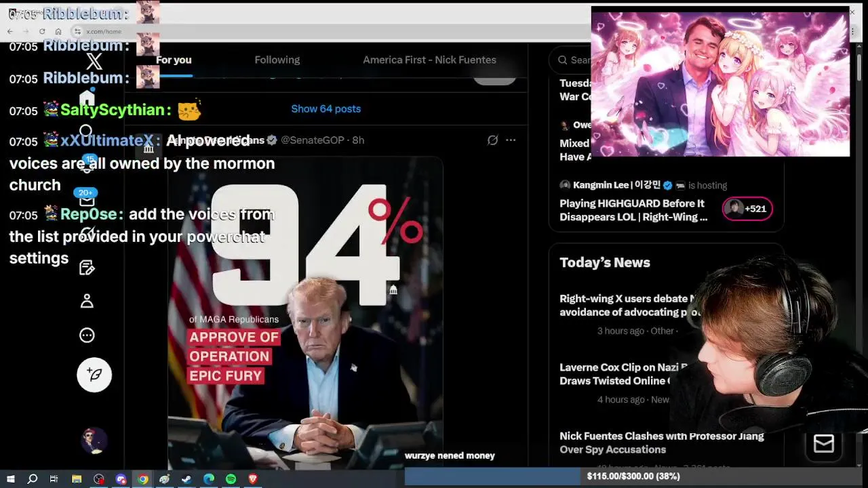Image resolution: width=868 pixels, height=488 pixels.
Task: Open Spotify from the taskbar
Action: (x=231, y=479)
